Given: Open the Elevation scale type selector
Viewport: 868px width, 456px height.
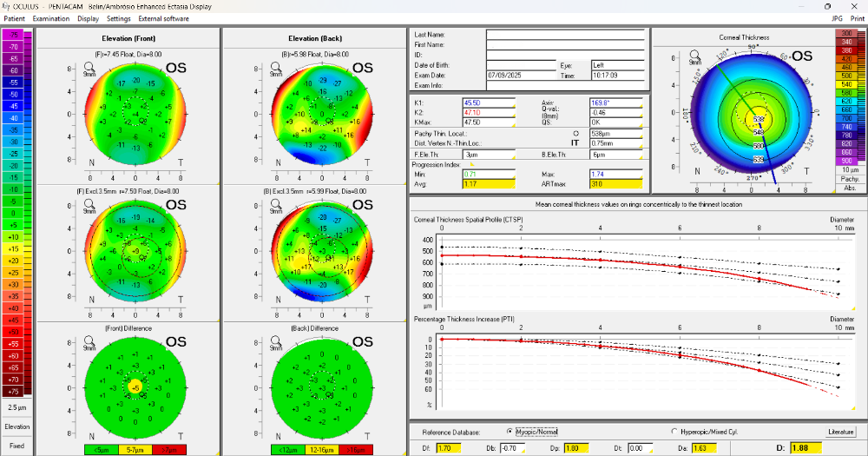Looking at the screenshot, I should 16,426.
